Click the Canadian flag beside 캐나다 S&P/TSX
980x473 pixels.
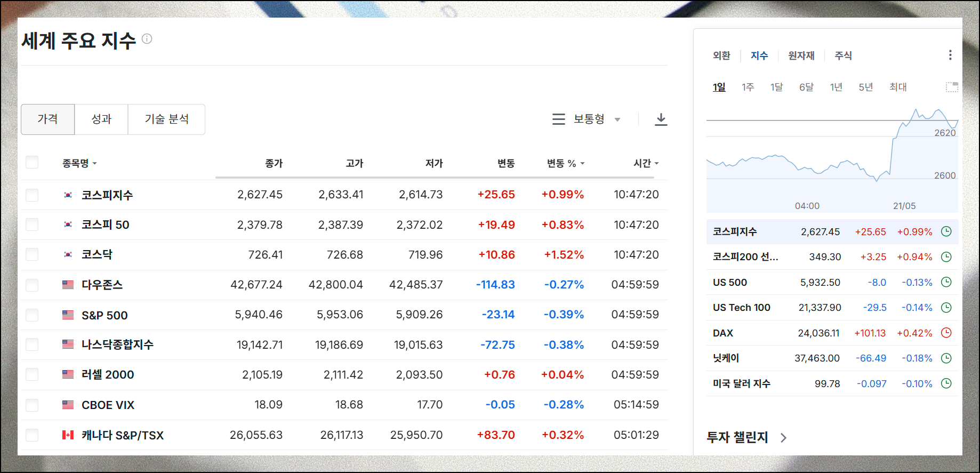pos(68,435)
